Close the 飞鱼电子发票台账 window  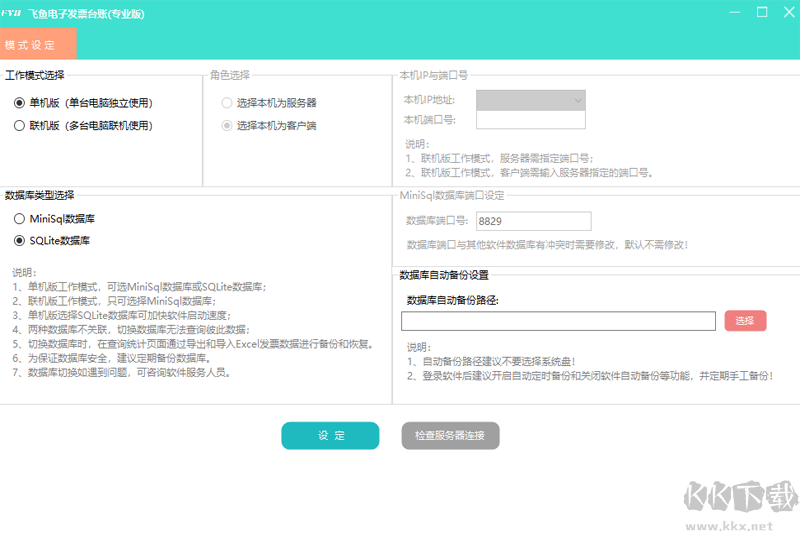coord(787,12)
